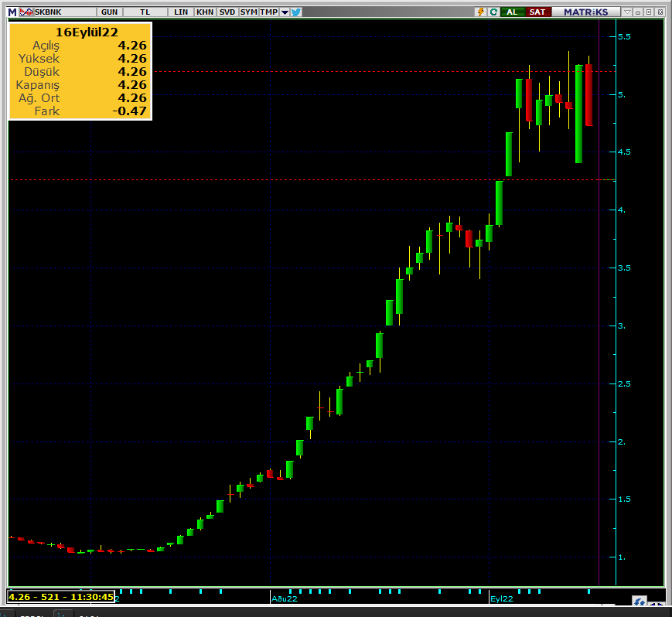Minimize the chart window
The width and height of the screenshot is (672, 617).
coord(638,12)
